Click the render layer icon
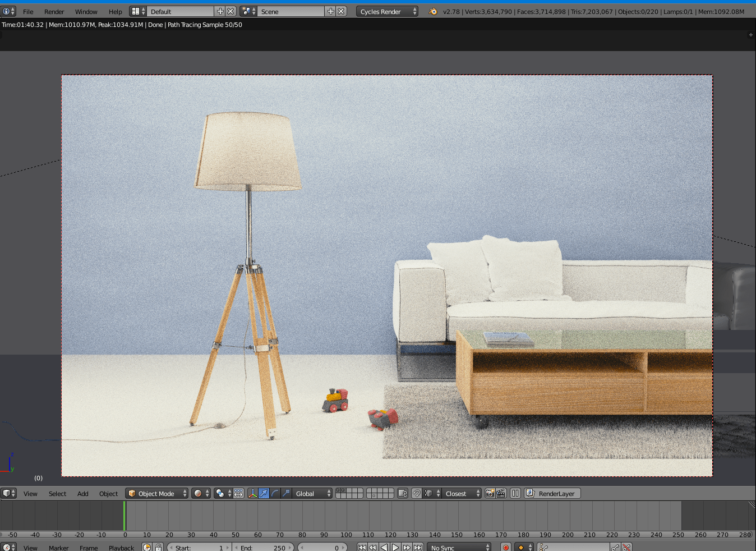 530,493
